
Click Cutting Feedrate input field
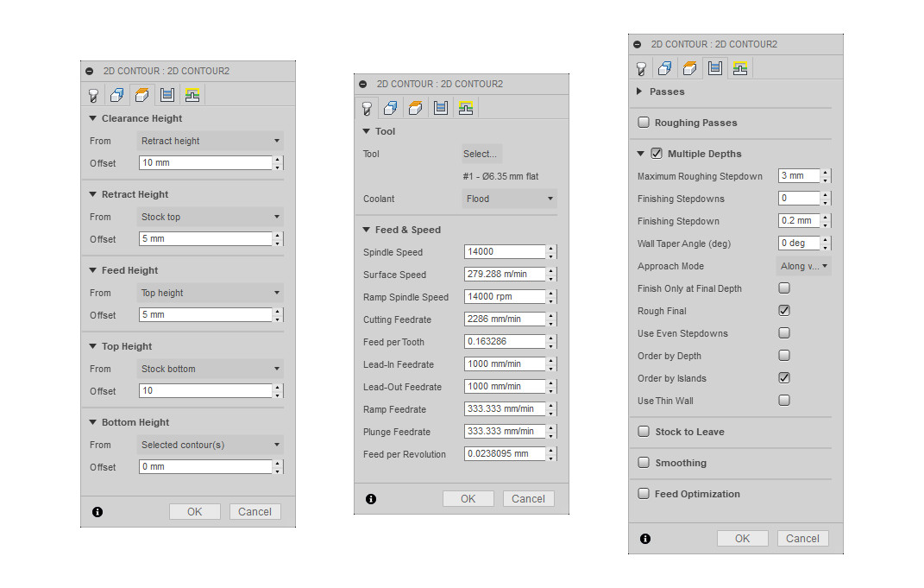[x=505, y=319]
